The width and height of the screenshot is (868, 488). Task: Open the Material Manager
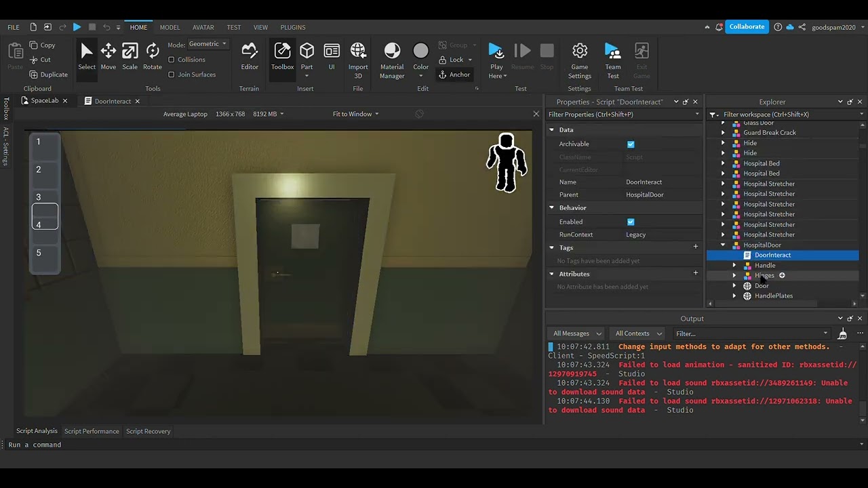392,60
